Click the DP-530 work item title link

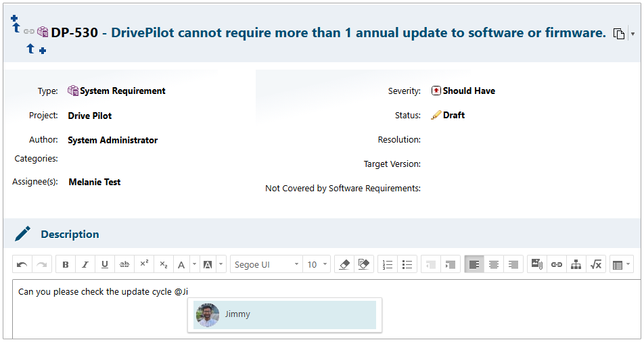click(358, 32)
